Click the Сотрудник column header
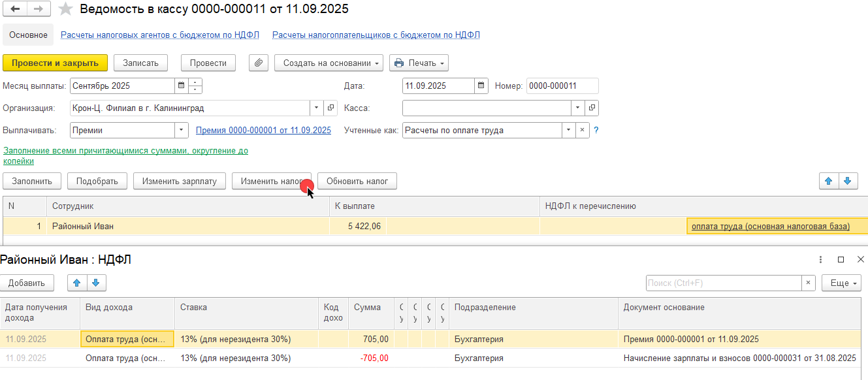 pos(188,206)
